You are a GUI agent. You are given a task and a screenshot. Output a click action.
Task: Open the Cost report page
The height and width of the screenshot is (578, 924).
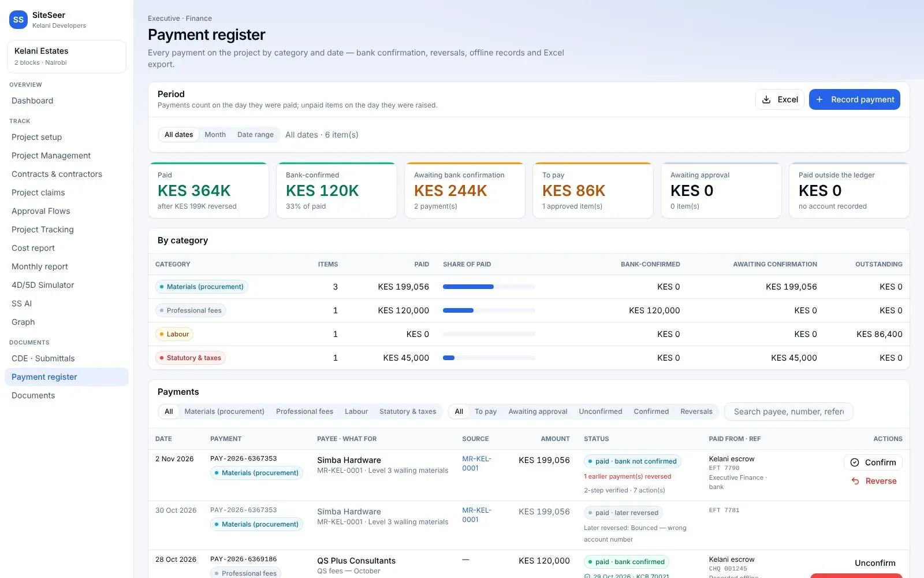[x=66, y=248]
